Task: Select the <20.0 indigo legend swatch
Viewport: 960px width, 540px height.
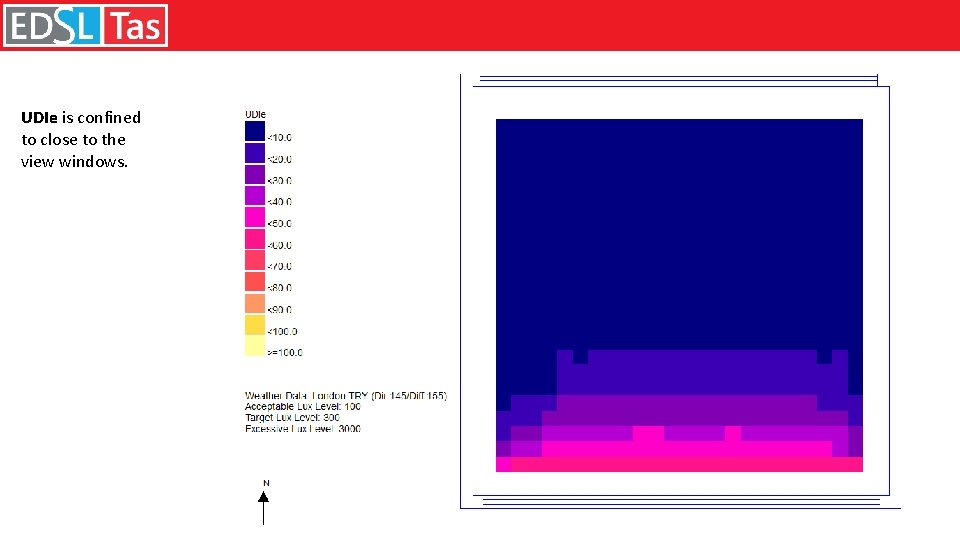Action: (255, 152)
